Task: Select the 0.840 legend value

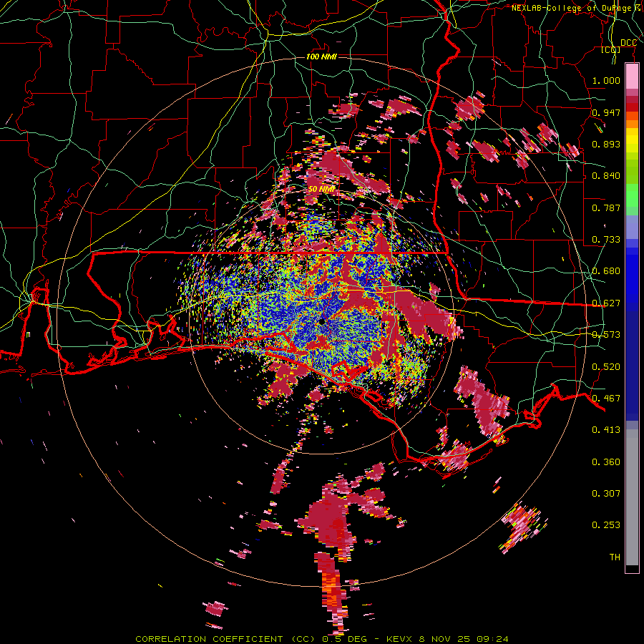Action: click(x=606, y=176)
